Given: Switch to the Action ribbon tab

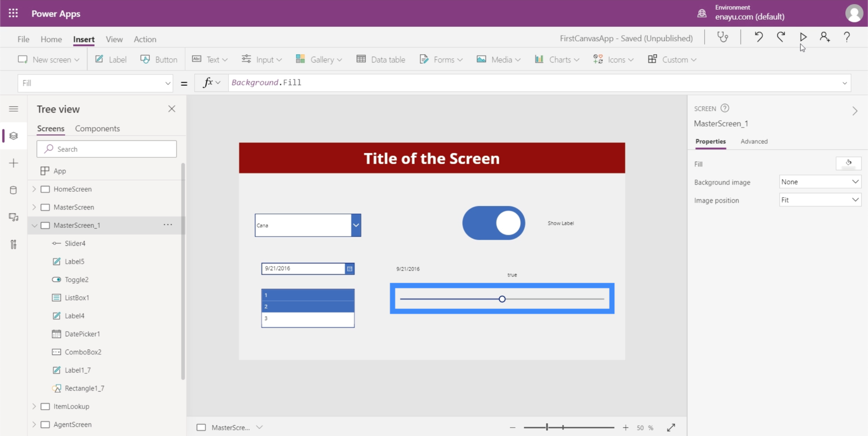Looking at the screenshot, I should pos(145,39).
